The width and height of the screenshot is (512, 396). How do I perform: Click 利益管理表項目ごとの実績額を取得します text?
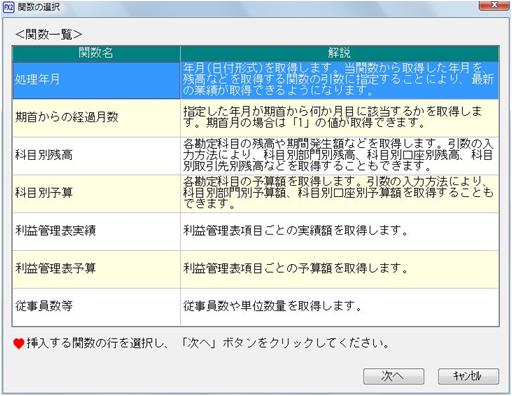[x=295, y=231]
